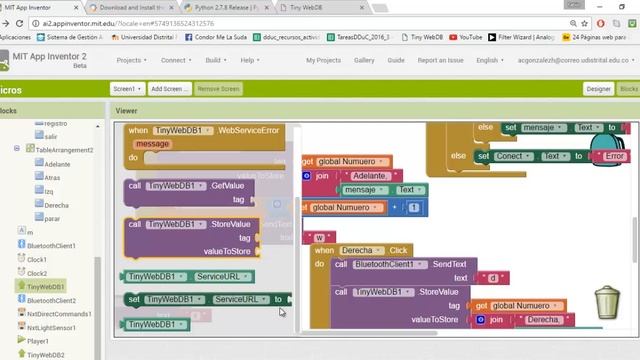
Task: Switch to the Python 2.7.8 Release tab
Action: click(x=227, y=7)
